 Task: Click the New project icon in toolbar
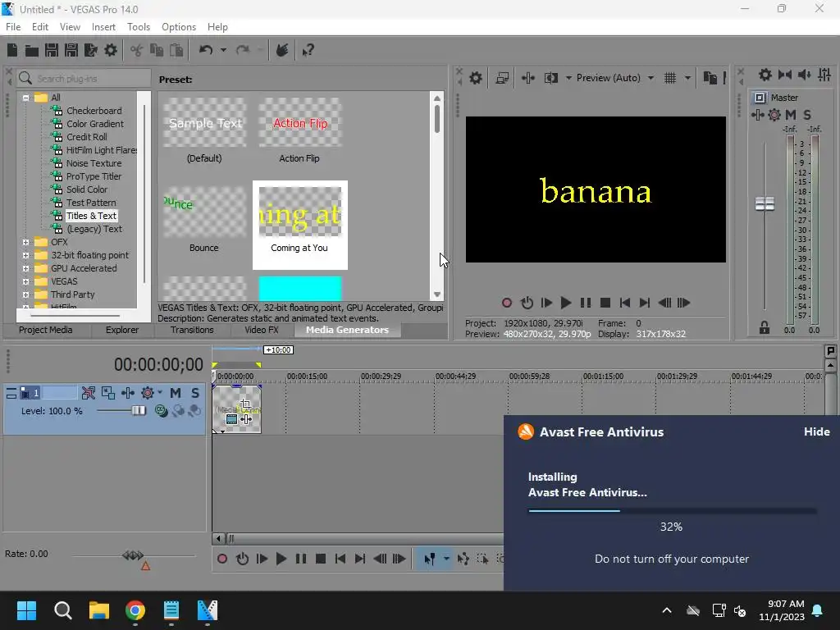12,50
